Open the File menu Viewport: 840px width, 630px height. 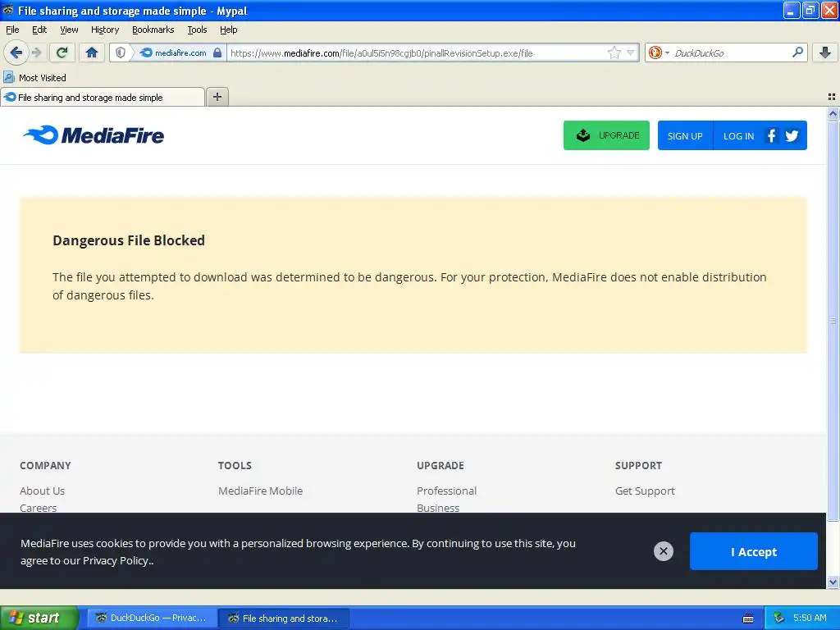12,30
